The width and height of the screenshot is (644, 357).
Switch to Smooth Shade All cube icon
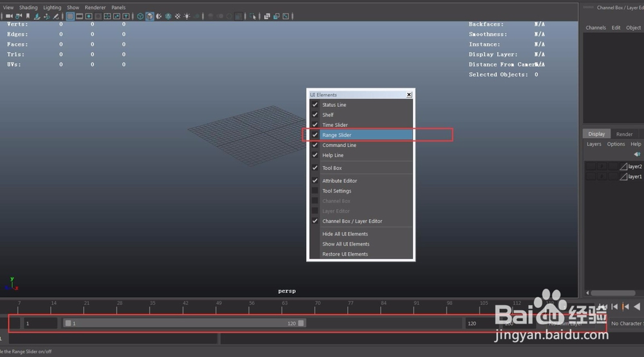(x=150, y=16)
